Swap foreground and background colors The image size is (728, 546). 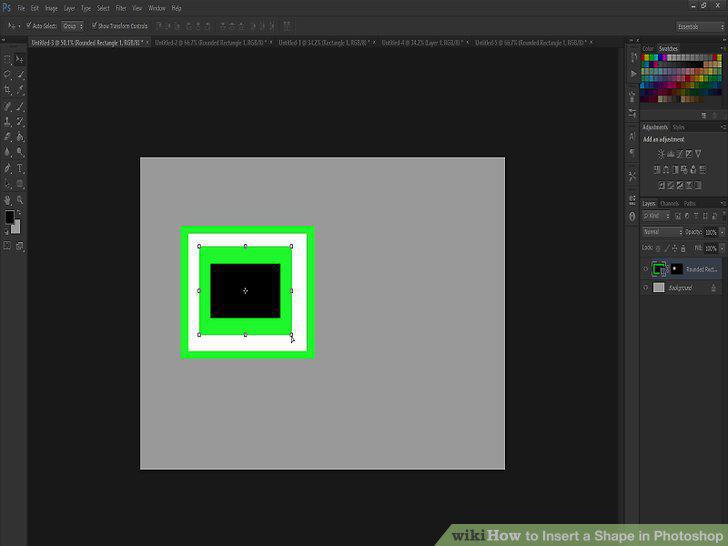(x=19, y=213)
